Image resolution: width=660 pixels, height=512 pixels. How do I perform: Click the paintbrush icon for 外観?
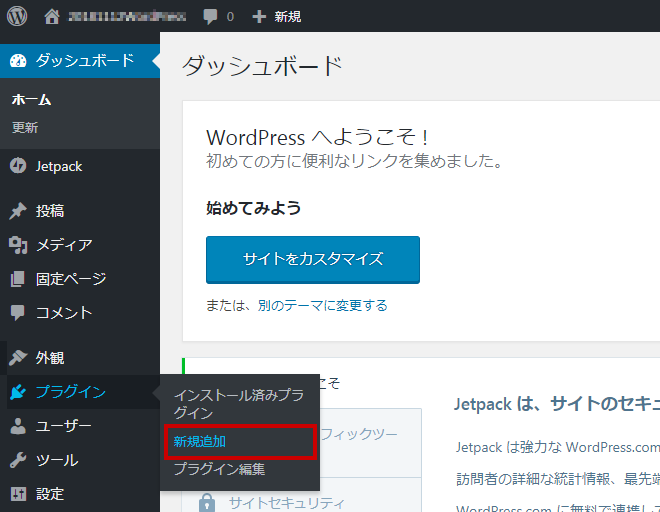[x=18, y=357]
